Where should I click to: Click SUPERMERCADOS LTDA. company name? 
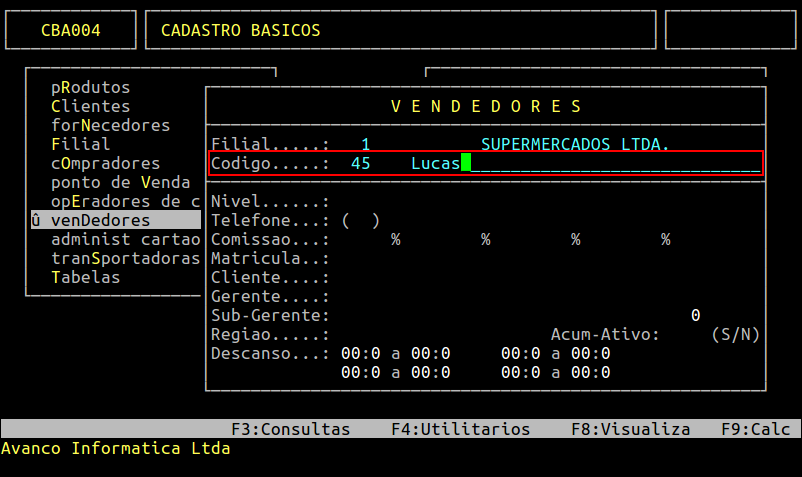pyautogui.click(x=575, y=144)
